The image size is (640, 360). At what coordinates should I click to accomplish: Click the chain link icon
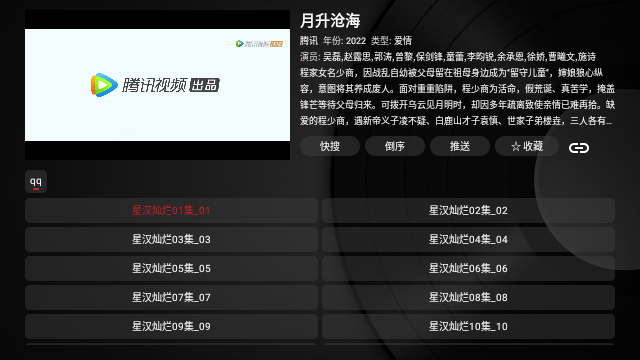579,147
